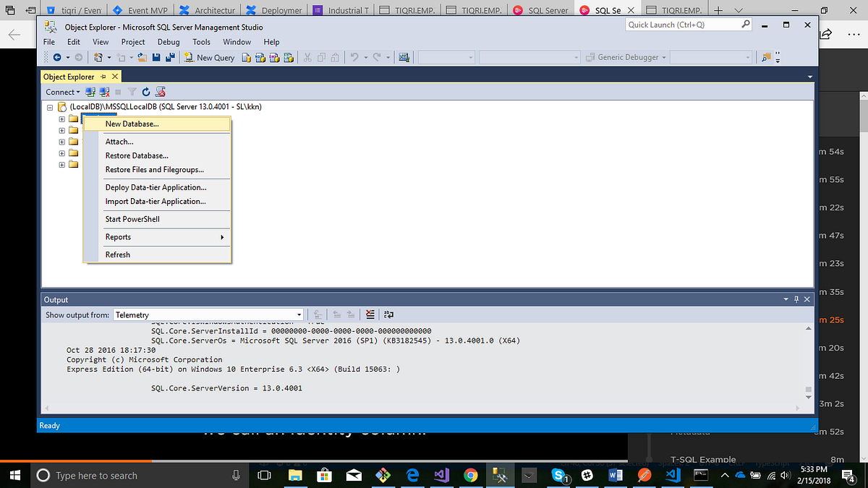Click the Save single-disk icon
The width and height of the screenshot is (868, 488).
tap(156, 57)
